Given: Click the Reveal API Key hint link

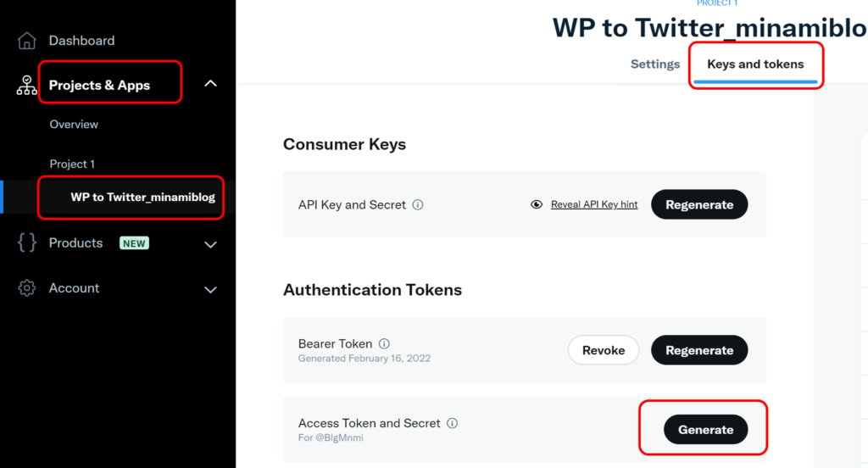Looking at the screenshot, I should pyautogui.click(x=594, y=204).
